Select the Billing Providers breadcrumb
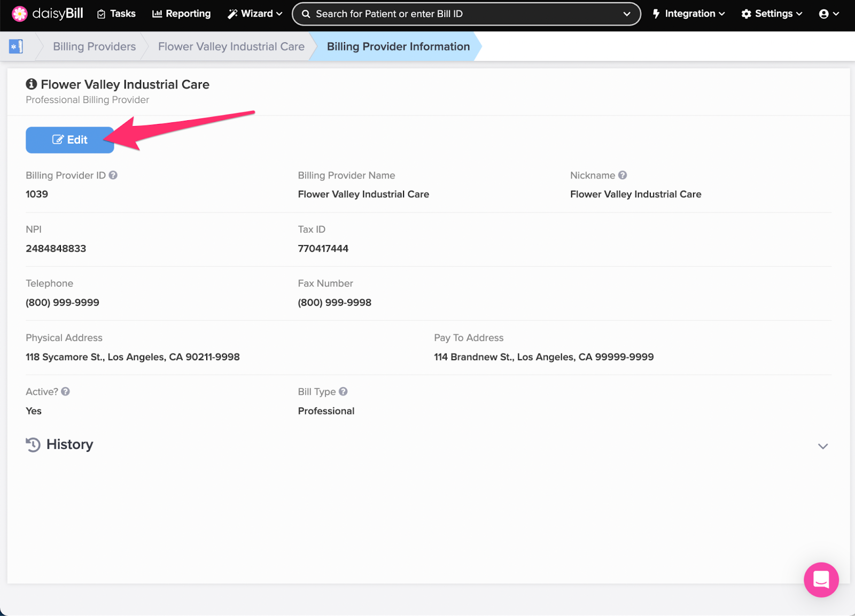The width and height of the screenshot is (855, 616). pyautogui.click(x=94, y=46)
